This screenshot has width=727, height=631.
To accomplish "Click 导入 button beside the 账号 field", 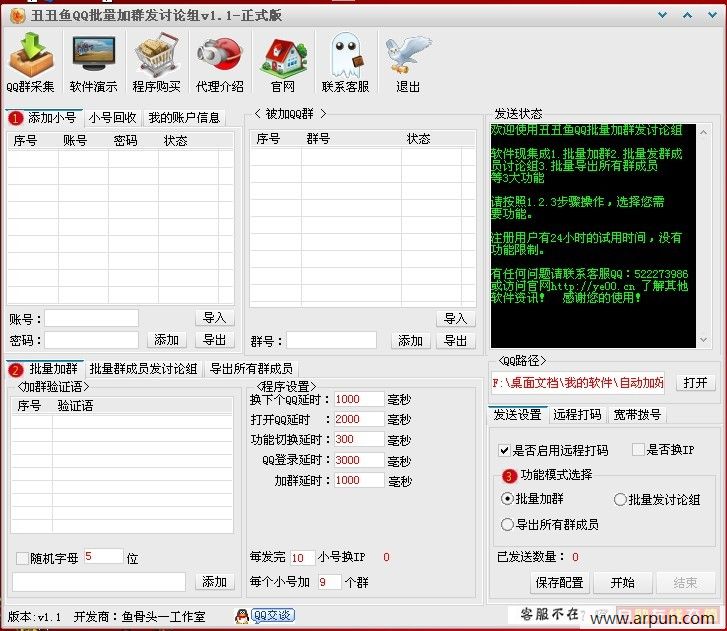I will 214,318.
